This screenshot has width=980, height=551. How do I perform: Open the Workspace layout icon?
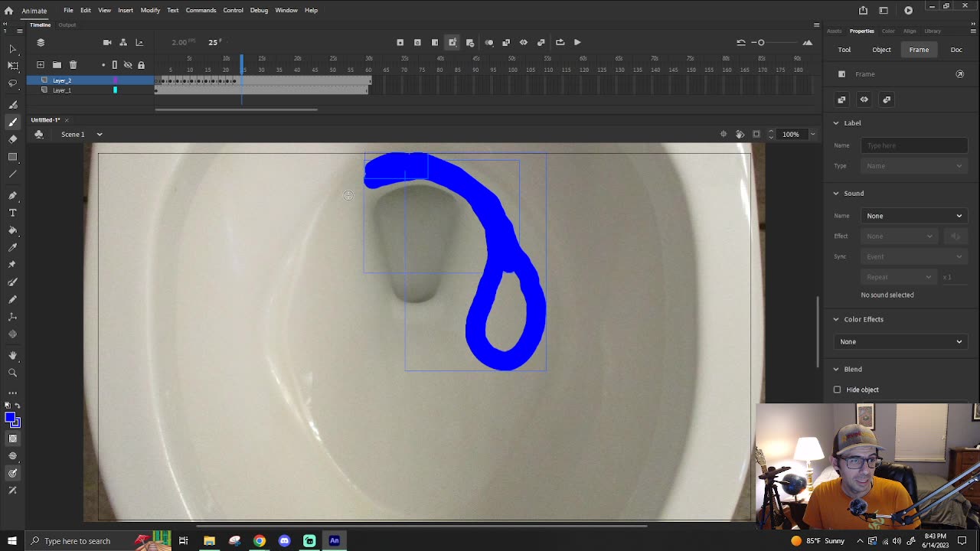tap(884, 10)
